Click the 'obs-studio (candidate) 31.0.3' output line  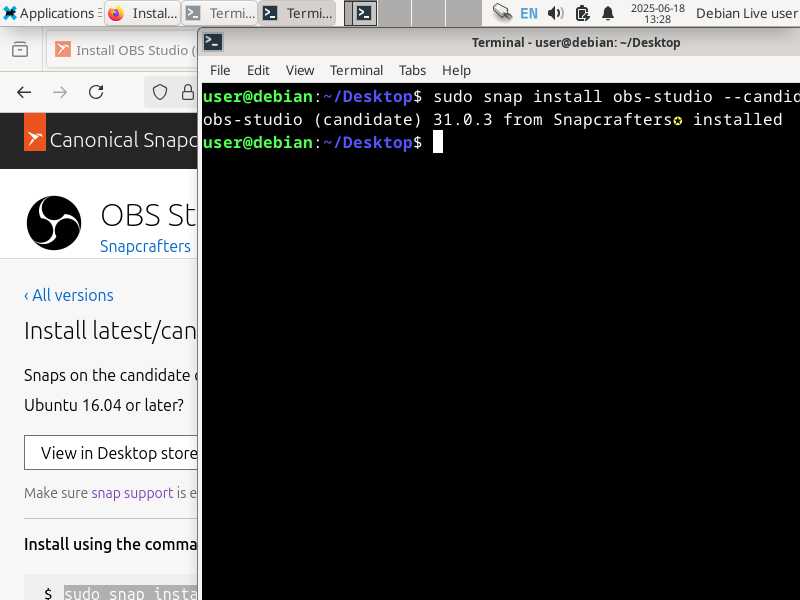point(492,119)
